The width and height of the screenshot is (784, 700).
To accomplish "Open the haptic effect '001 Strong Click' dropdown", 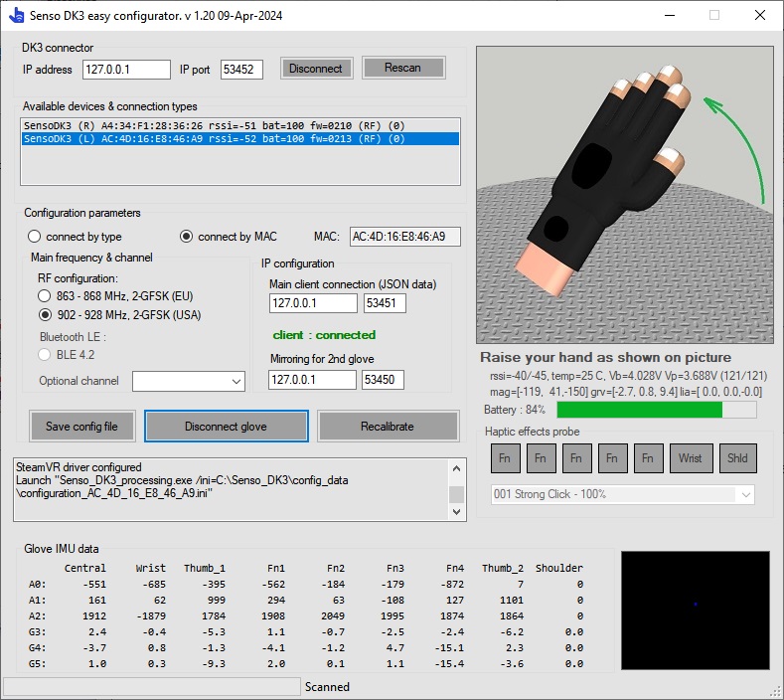I will pyautogui.click(x=622, y=494).
